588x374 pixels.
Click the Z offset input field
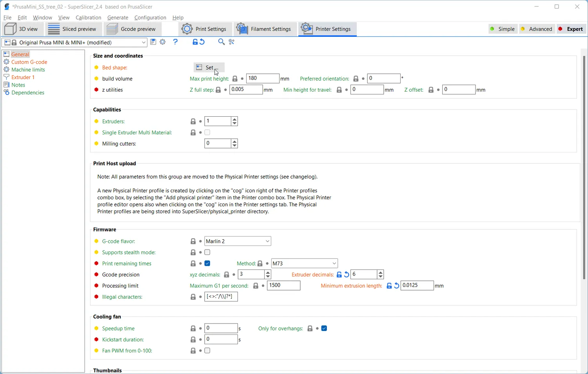[x=459, y=90]
